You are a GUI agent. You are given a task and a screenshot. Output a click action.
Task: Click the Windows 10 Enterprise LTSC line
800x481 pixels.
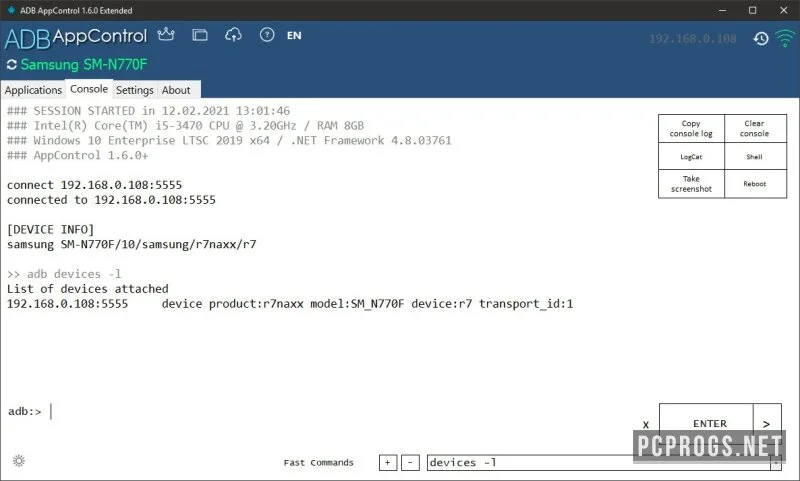(x=230, y=140)
